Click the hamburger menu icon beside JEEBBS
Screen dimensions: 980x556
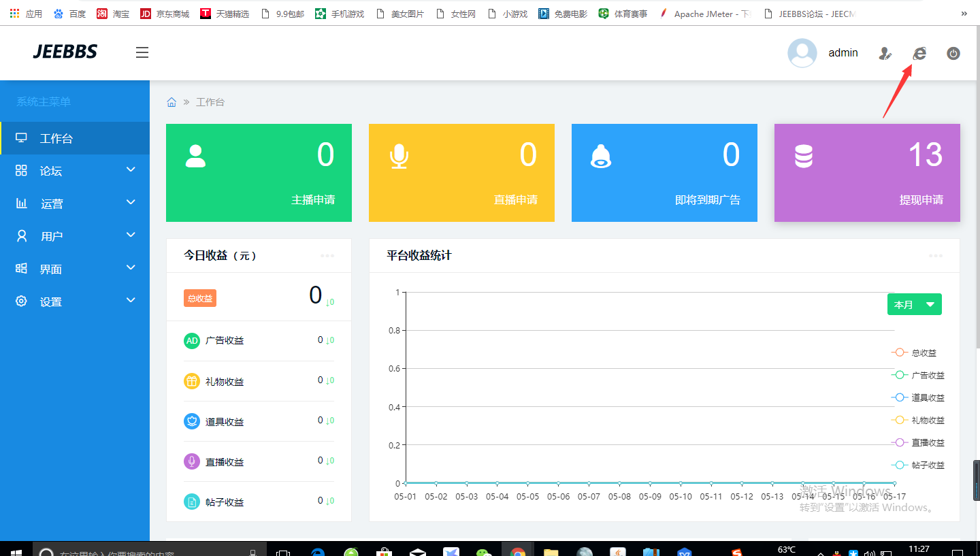click(142, 52)
